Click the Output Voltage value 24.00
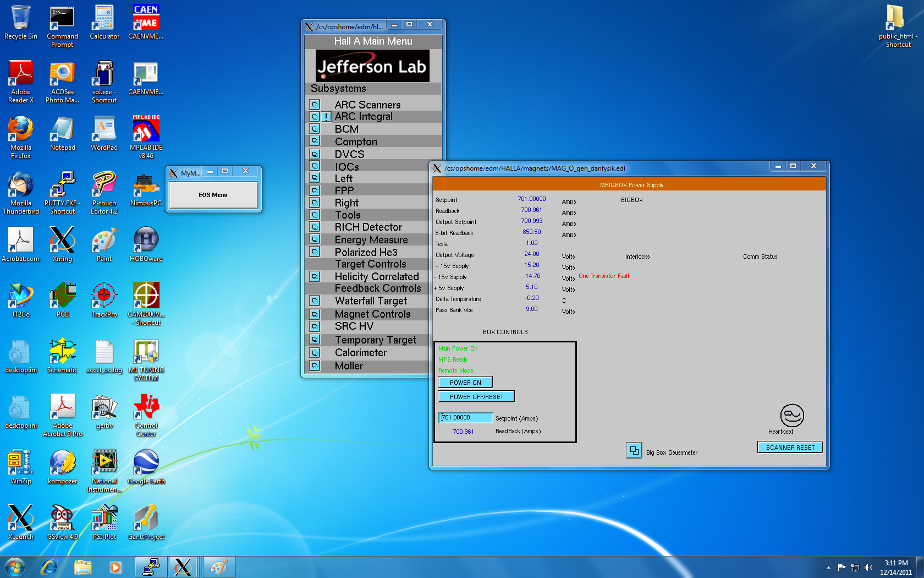The width and height of the screenshot is (924, 578). pyautogui.click(x=531, y=254)
